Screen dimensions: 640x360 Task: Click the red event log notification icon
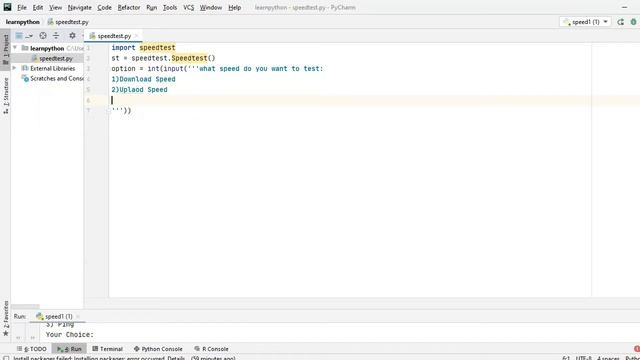point(637,349)
